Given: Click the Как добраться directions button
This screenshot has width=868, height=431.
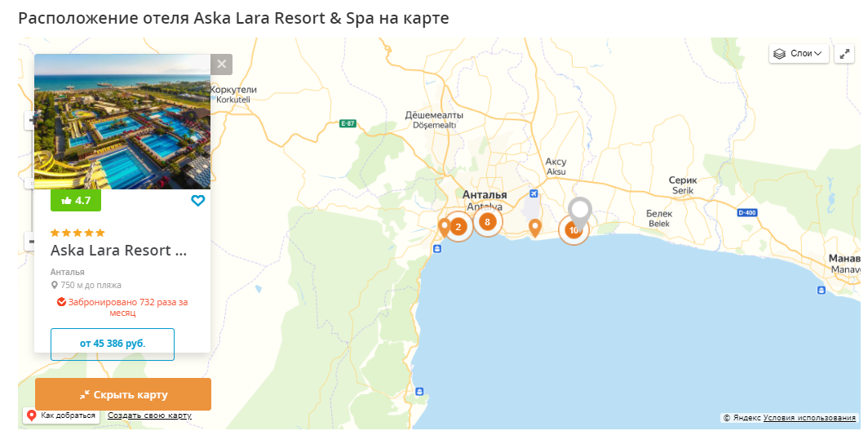Looking at the screenshot, I should [61, 415].
